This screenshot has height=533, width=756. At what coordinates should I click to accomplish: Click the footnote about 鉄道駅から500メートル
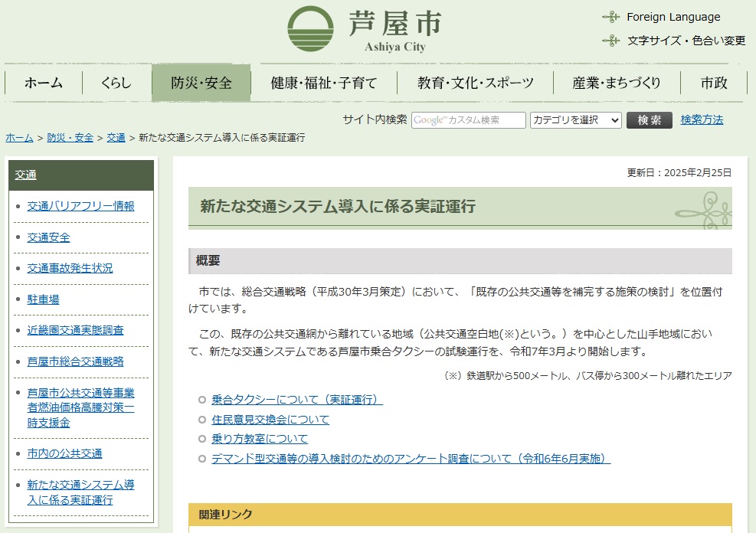pos(587,376)
